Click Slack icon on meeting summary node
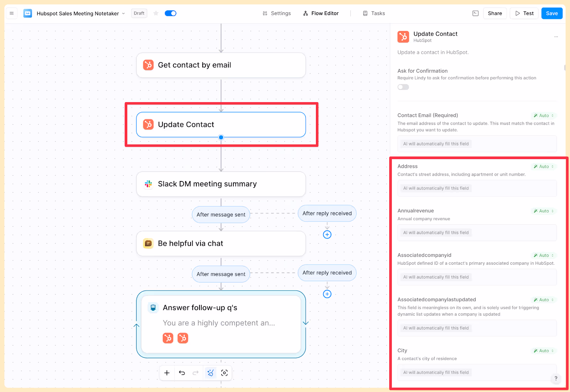570x392 pixels. (x=148, y=184)
